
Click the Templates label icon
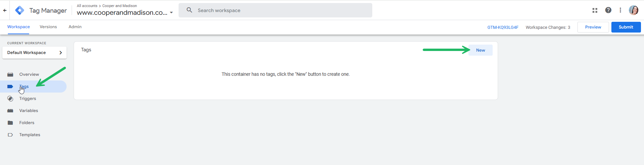pyautogui.click(x=10, y=135)
